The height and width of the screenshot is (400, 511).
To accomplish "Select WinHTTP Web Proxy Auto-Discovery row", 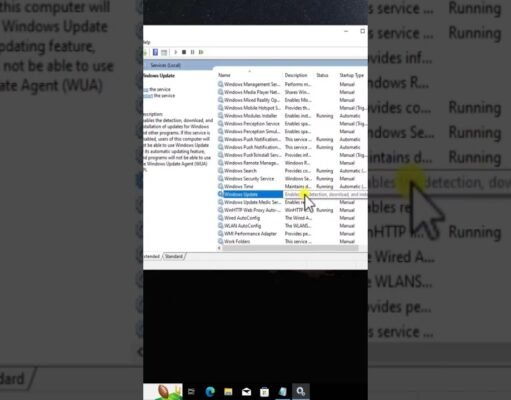I will coord(292,210).
